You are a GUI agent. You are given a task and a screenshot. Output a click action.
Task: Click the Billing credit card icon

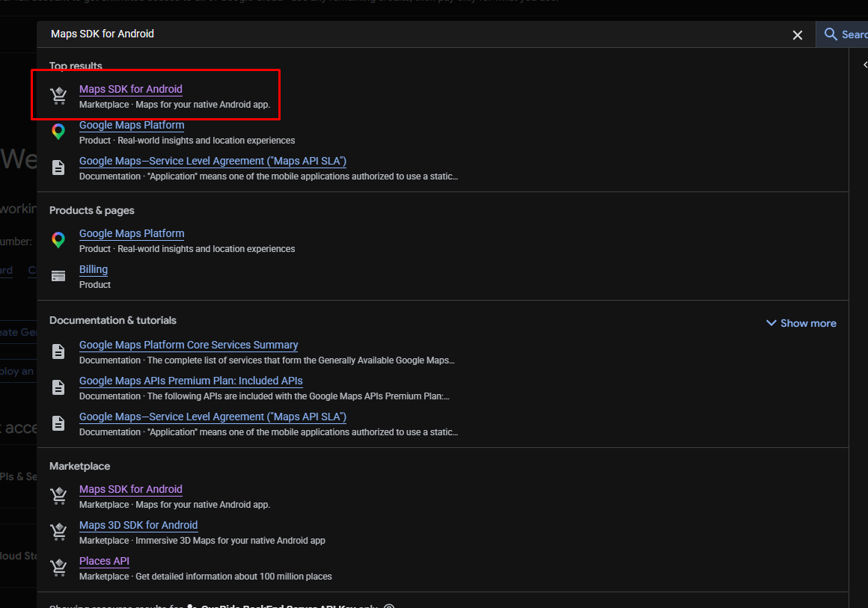(x=58, y=276)
